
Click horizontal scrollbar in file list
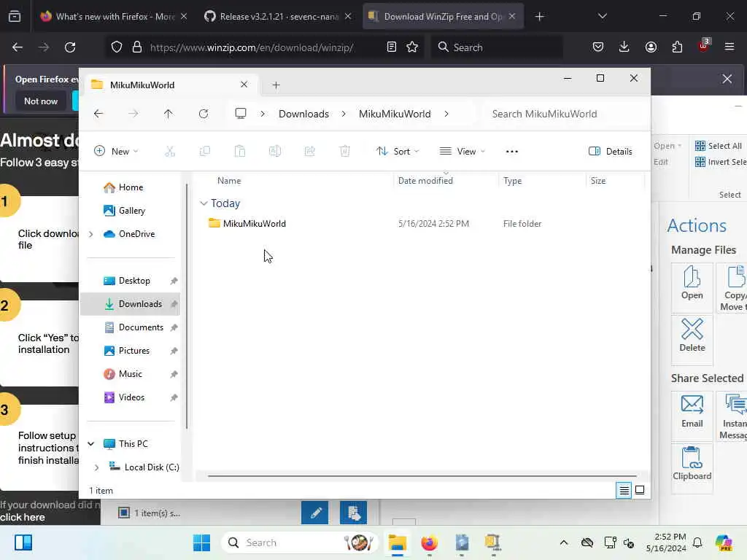pos(422,475)
